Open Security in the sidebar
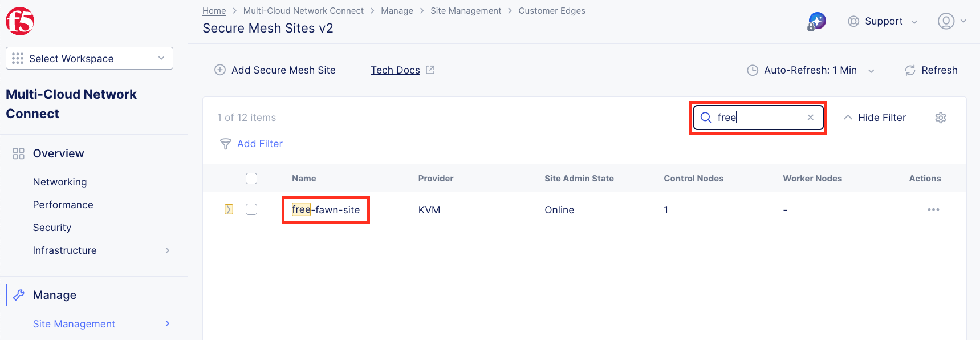980x340 pixels. (x=52, y=228)
